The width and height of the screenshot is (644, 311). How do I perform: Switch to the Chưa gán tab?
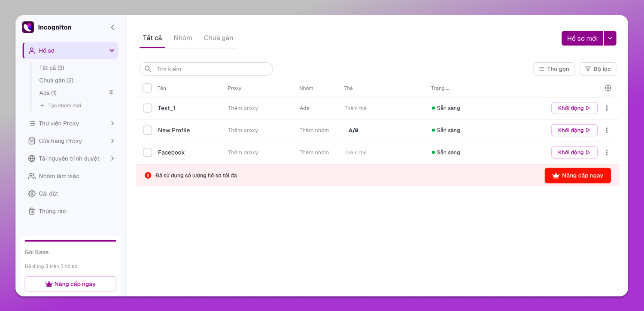[219, 38]
